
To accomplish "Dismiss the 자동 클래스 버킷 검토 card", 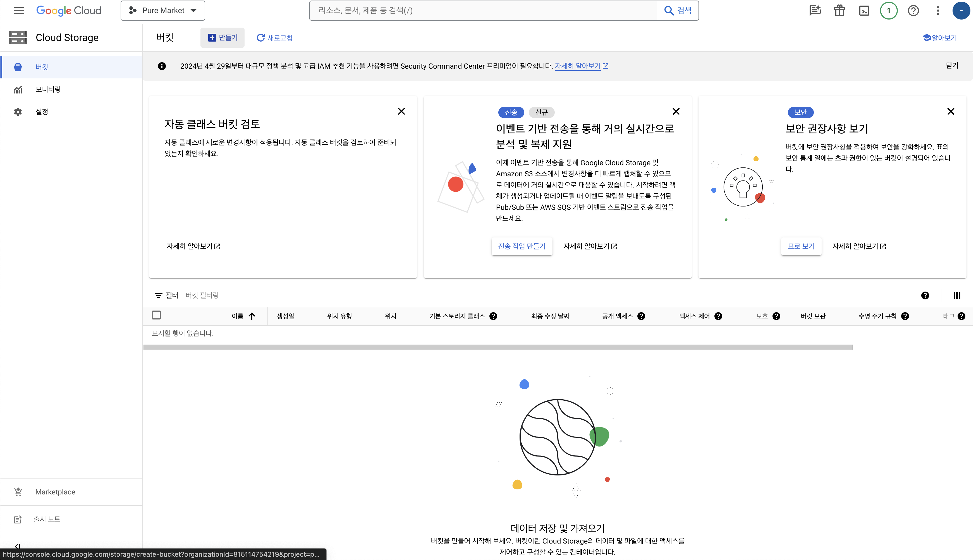I will (401, 112).
